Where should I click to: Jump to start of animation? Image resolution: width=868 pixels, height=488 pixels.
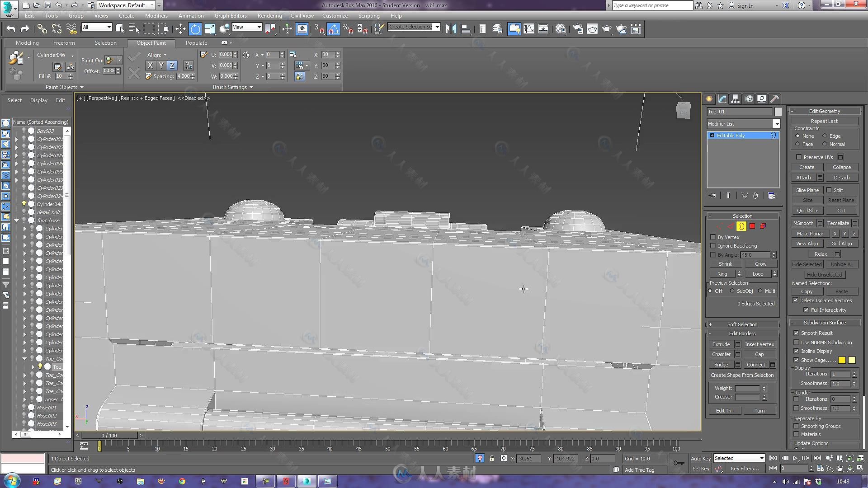[773, 458]
